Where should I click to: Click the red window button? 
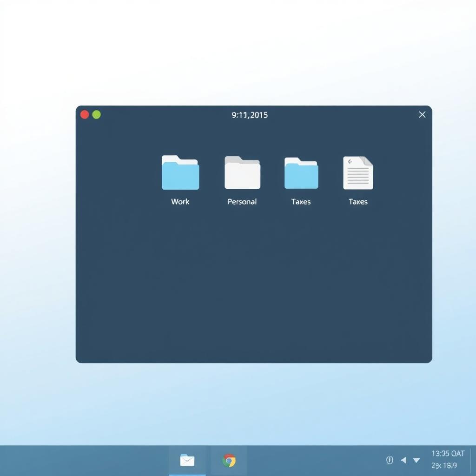pyautogui.click(x=85, y=114)
